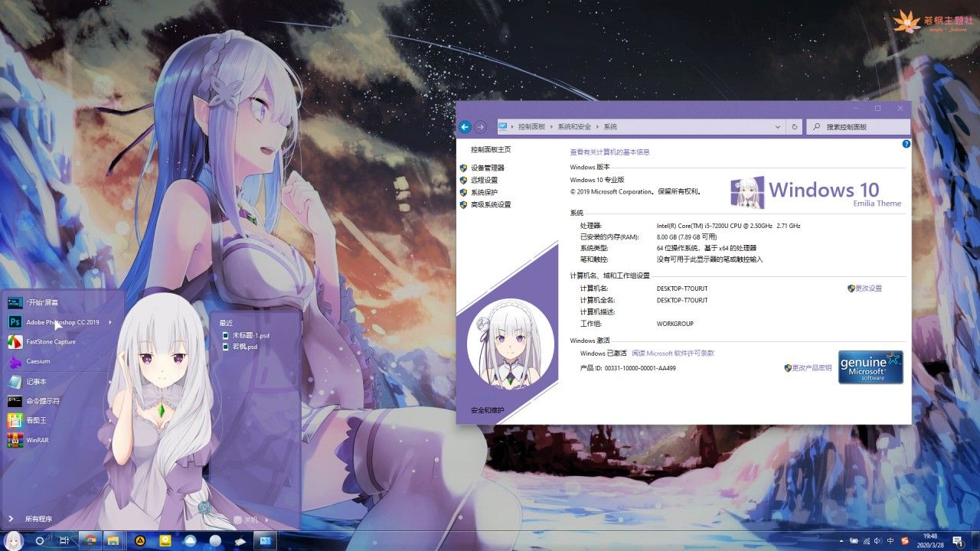Open the notification center icon
The height and width of the screenshot is (551, 980).
[x=959, y=541]
